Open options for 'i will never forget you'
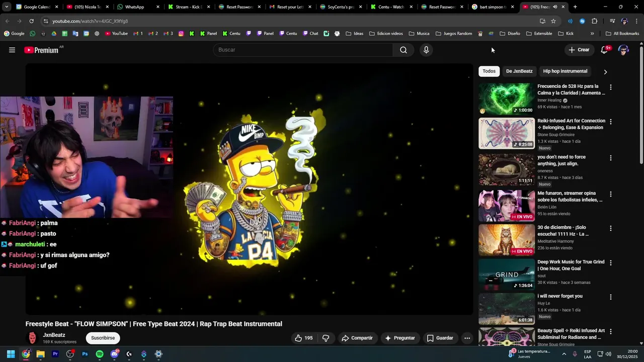 [x=611, y=297]
